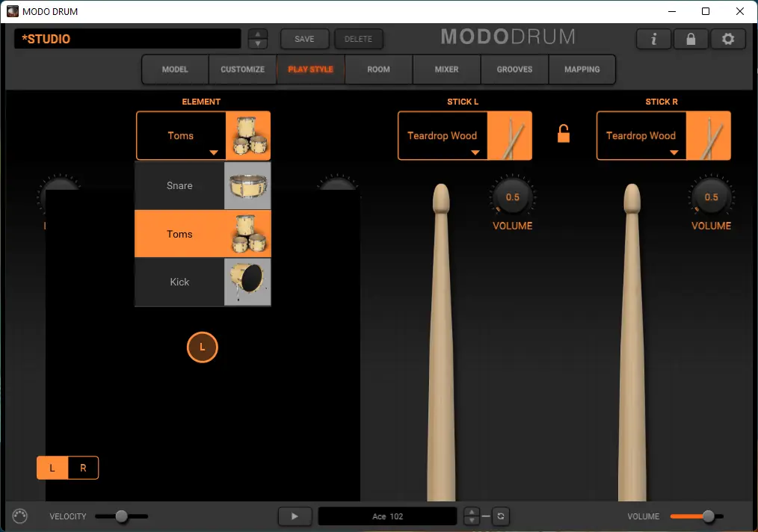
Task: Click the VELOCITY slider handle
Action: pyautogui.click(x=121, y=516)
